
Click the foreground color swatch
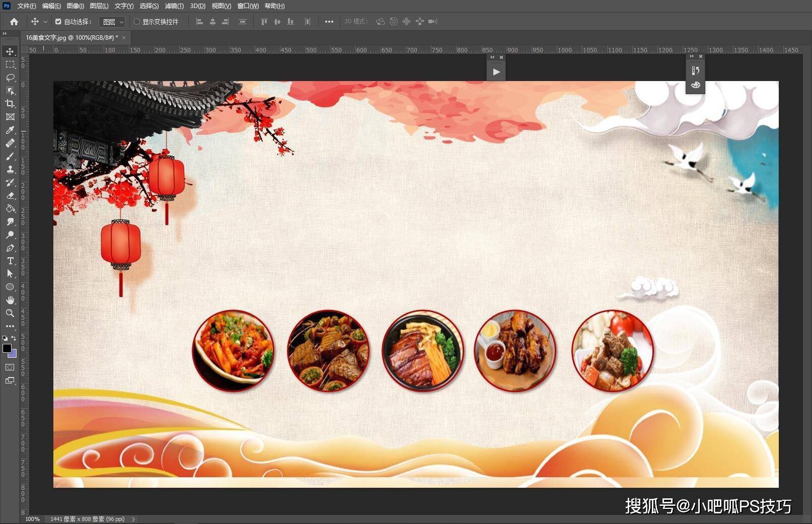[7, 348]
